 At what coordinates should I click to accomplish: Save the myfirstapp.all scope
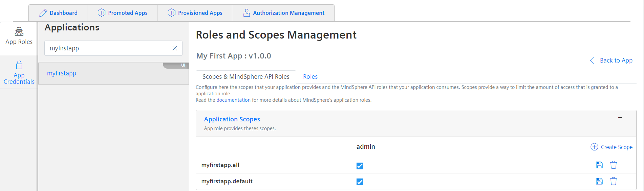[x=599, y=165]
